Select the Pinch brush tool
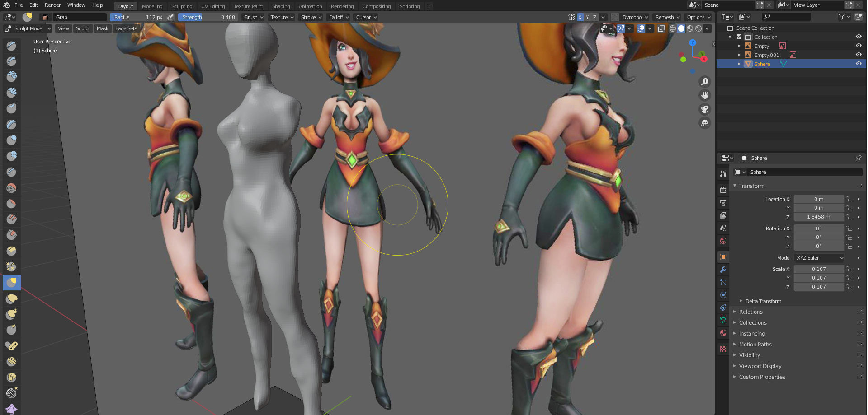The width and height of the screenshot is (868, 415). coord(11,267)
